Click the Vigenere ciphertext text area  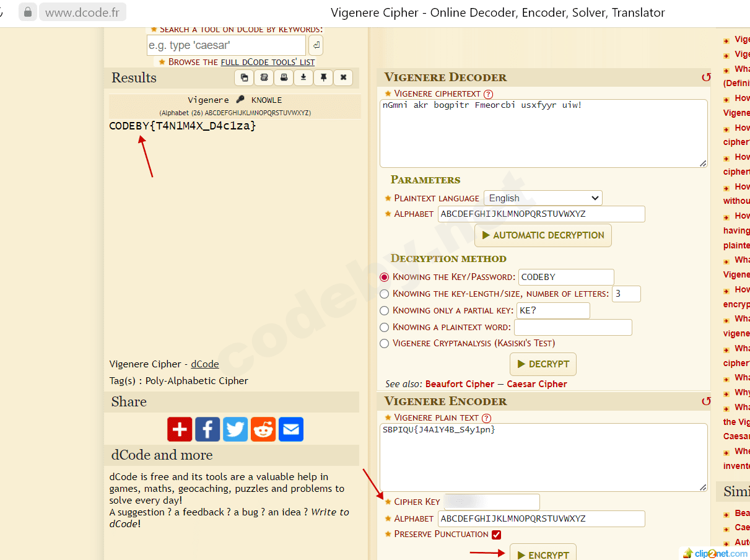click(543, 133)
